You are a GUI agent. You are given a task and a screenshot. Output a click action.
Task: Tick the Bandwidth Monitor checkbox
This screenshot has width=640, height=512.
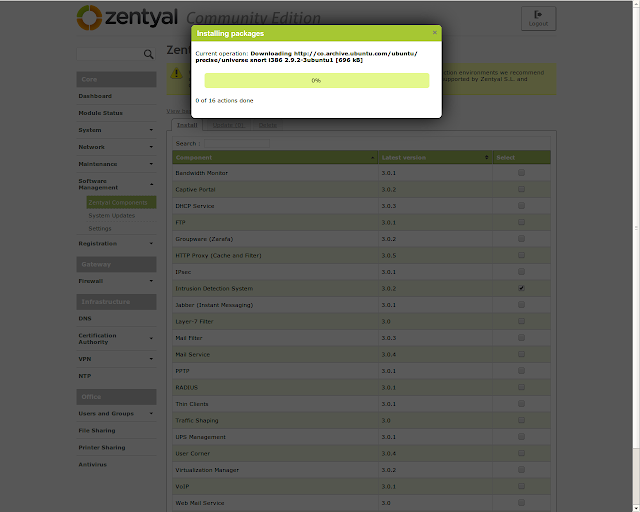pos(521,173)
